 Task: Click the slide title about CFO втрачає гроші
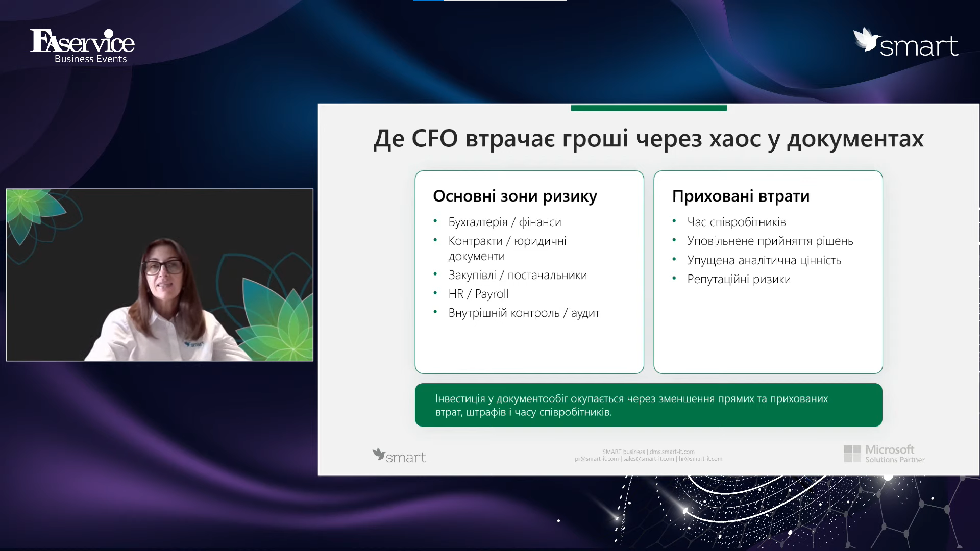point(648,139)
